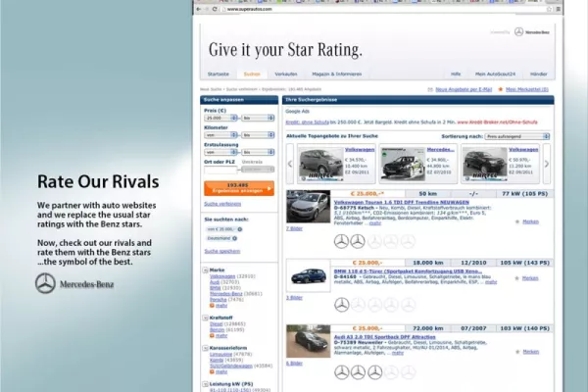The image size is (588, 392).
Task: Click the browser forward arrow
Action: coord(207,9)
